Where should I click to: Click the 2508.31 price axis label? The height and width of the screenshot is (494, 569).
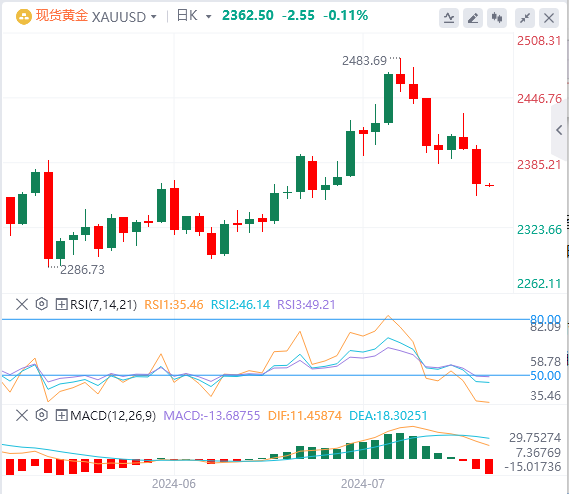(x=539, y=41)
